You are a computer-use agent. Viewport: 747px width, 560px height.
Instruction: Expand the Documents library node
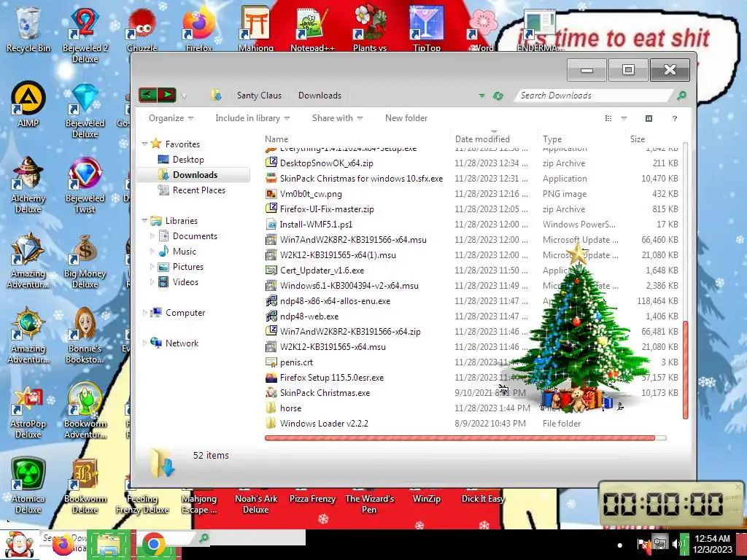coord(152,236)
